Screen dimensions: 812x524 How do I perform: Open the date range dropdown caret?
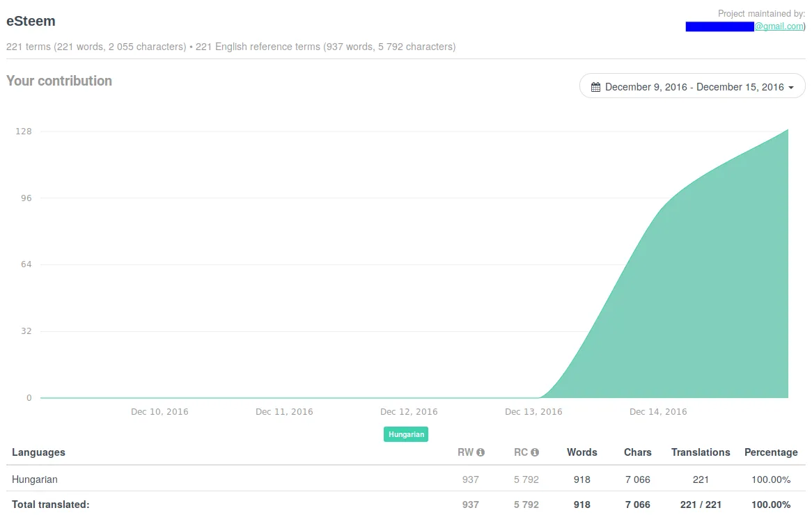[791, 88]
